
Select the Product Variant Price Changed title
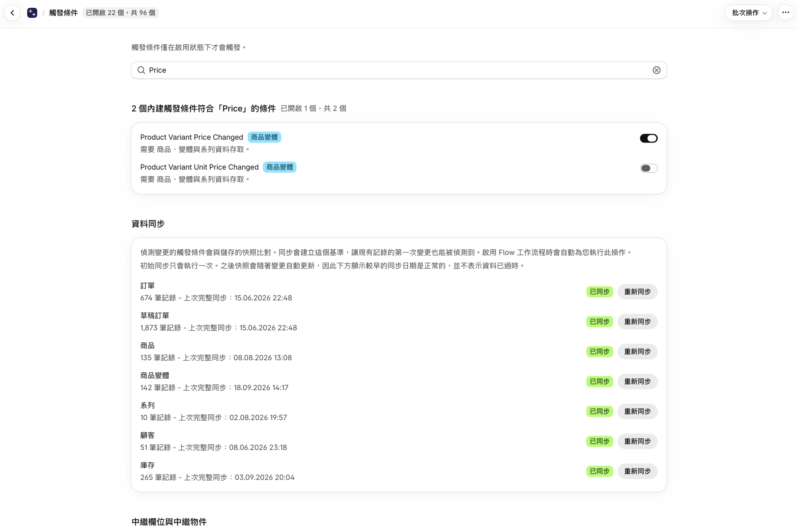point(192,137)
